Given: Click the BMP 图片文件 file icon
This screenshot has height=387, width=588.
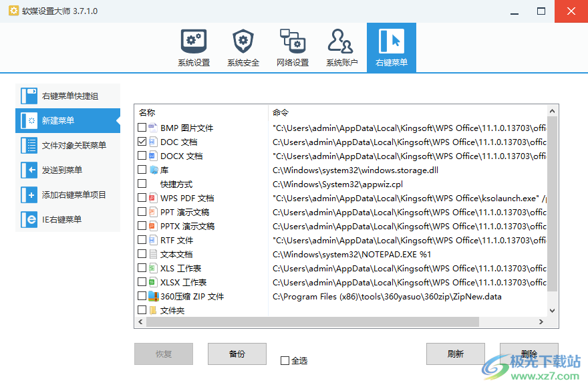Looking at the screenshot, I should point(153,128).
